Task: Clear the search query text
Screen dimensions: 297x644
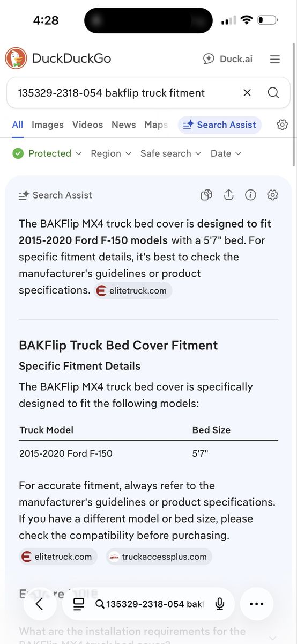Action: (x=247, y=93)
